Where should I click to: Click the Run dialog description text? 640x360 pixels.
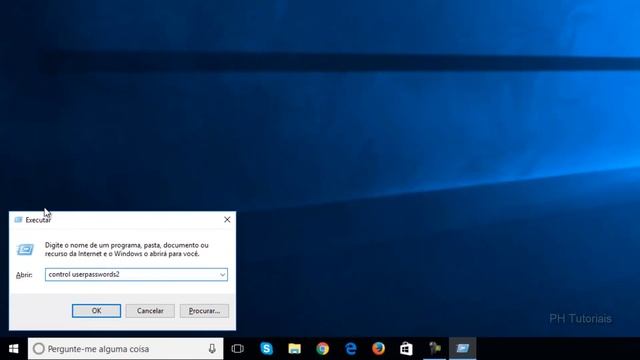127,249
